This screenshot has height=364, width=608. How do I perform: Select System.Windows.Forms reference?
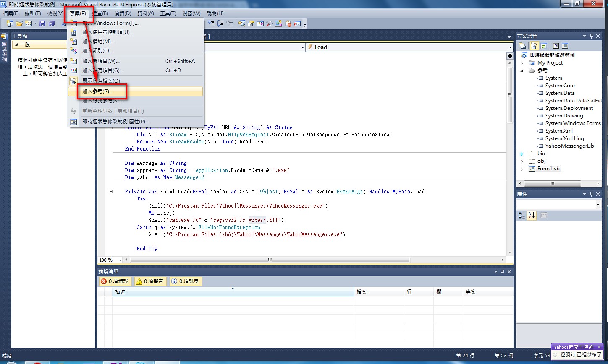(x=573, y=123)
